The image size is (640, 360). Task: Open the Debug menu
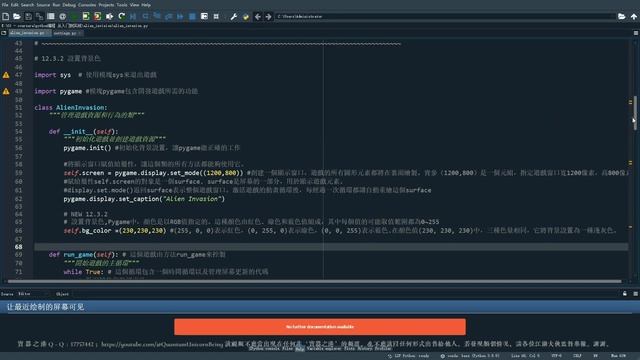pos(69,5)
